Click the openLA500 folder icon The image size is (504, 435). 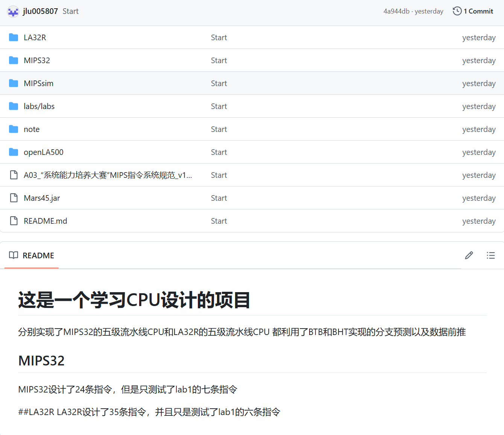pyautogui.click(x=14, y=152)
